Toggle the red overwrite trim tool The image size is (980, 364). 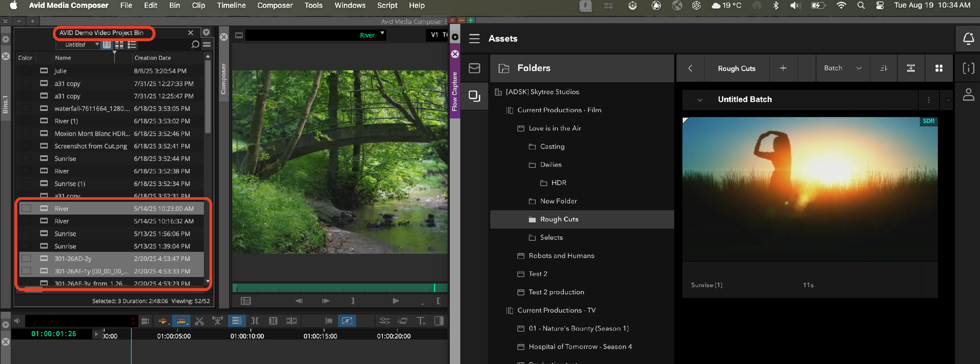tap(181, 321)
